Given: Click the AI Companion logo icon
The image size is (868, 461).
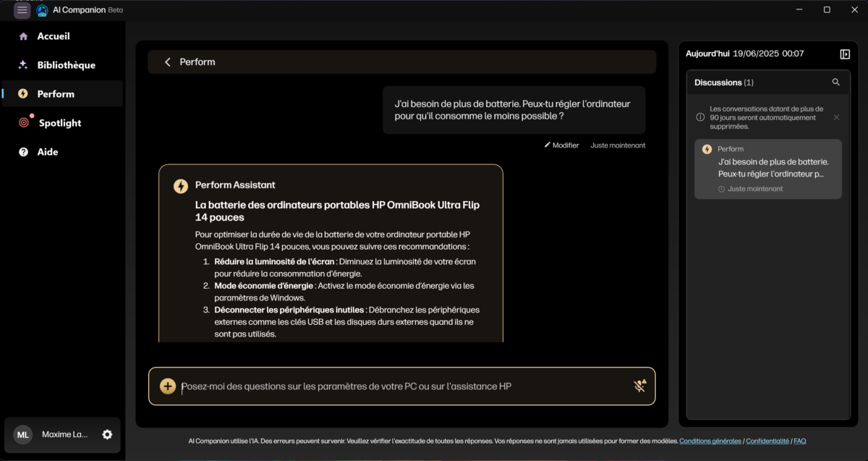Looking at the screenshot, I should coord(42,10).
